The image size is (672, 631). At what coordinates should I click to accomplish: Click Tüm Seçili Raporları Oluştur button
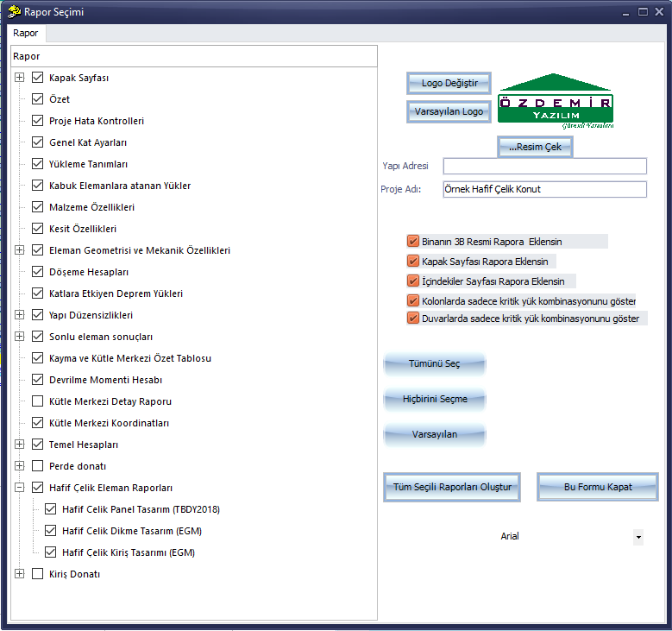[x=452, y=488]
